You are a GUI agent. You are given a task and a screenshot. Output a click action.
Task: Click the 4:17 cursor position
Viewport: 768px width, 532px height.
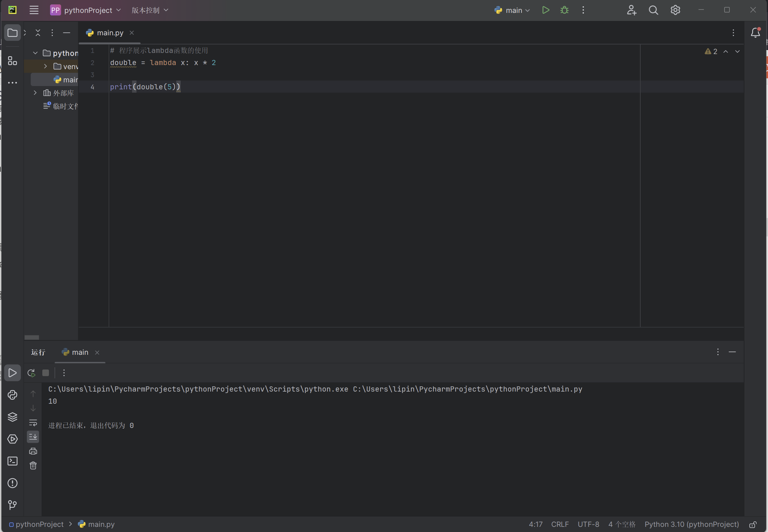click(536, 524)
